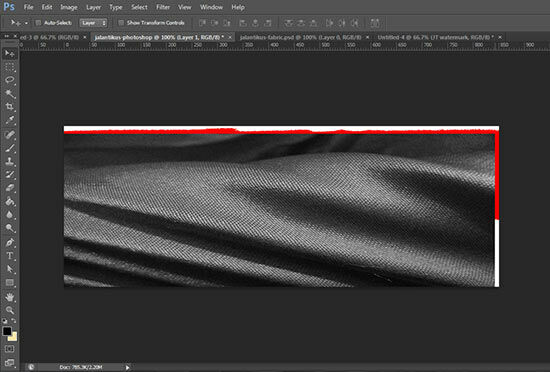
Task: Click Align right edges icon
Action: pos(268,23)
